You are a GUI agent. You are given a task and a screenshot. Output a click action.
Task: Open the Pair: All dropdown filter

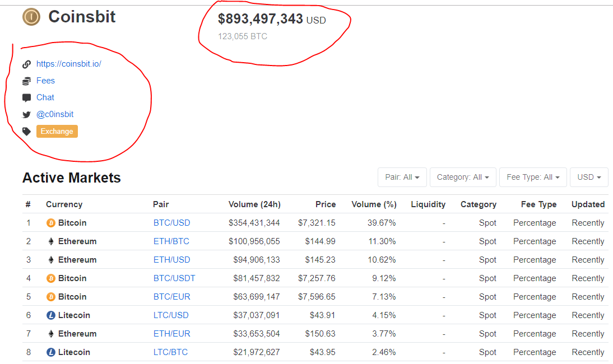coord(402,178)
